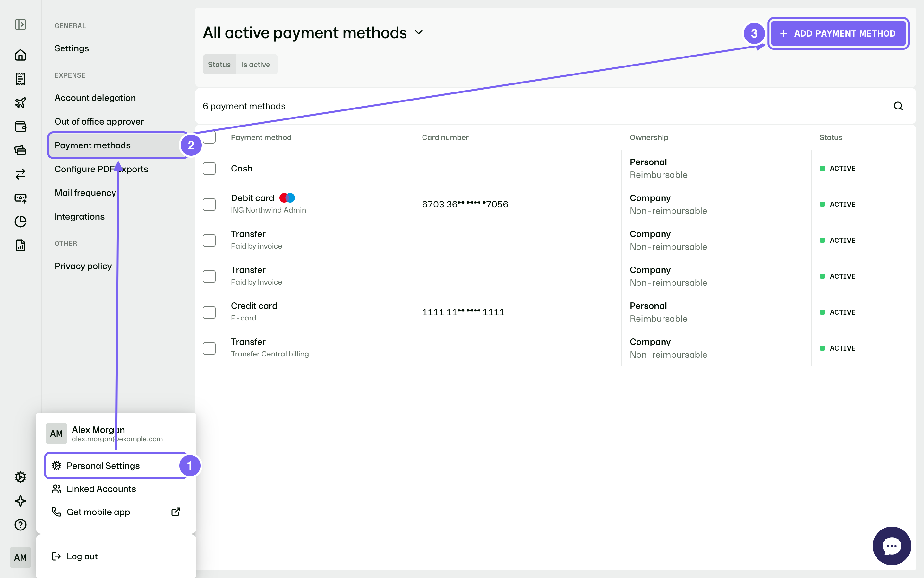The width and height of the screenshot is (924, 578).
Task: Open Account delegation settings
Action: point(95,98)
